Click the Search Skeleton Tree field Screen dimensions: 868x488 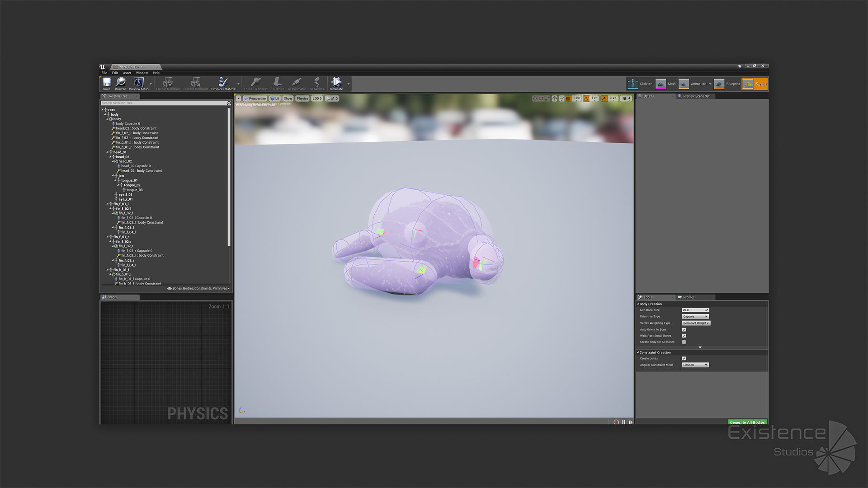163,103
